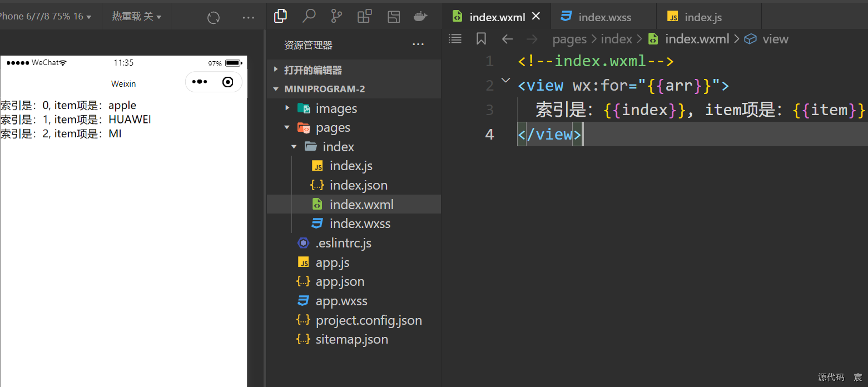Open index.js in the file tree
The height and width of the screenshot is (387, 868).
tap(354, 166)
